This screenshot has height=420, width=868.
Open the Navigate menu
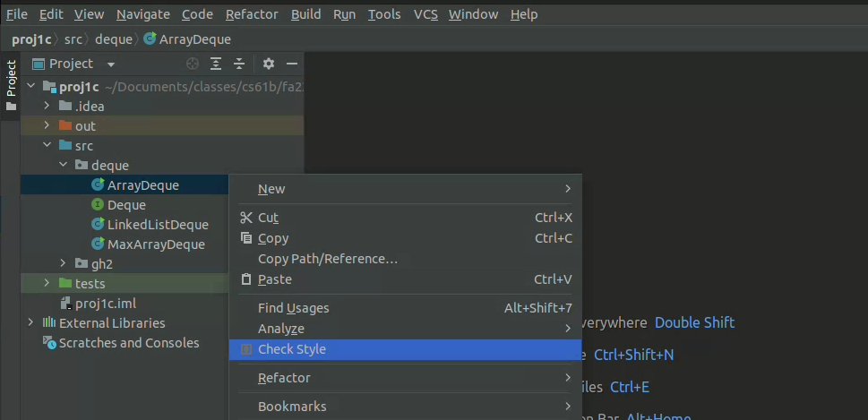(x=143, y=14)
